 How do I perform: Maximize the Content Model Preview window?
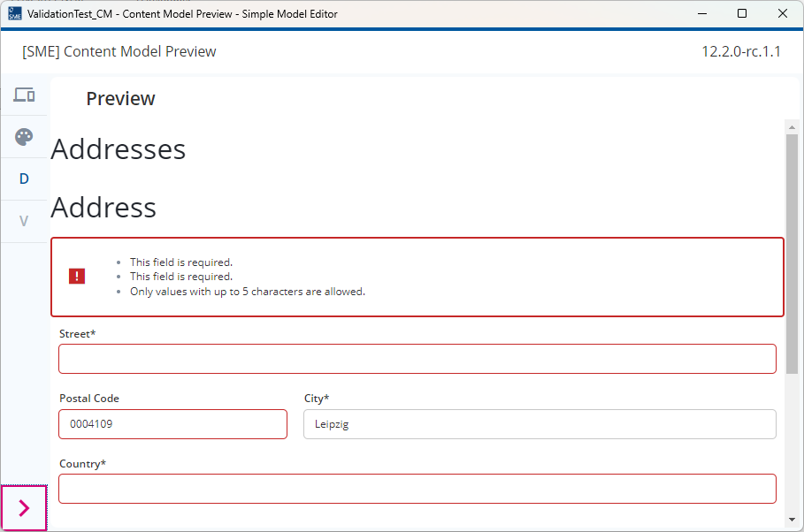pos(742,14)
